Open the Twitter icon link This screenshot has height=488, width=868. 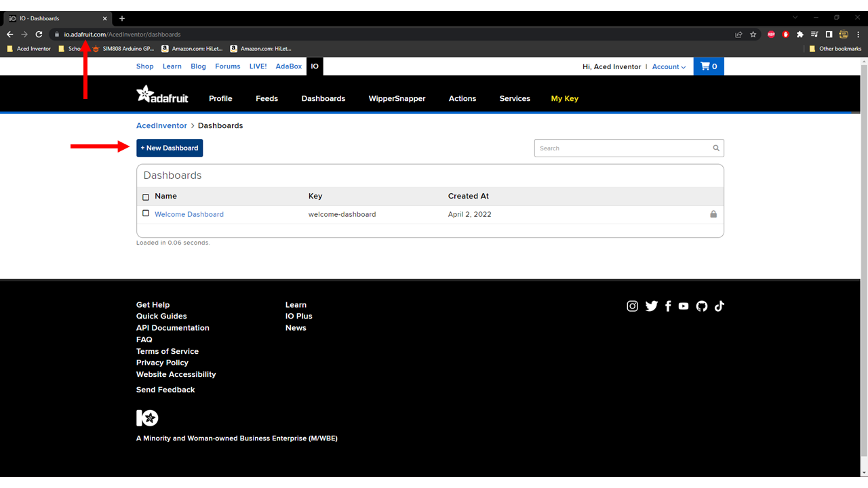click(x=652, y=306)
